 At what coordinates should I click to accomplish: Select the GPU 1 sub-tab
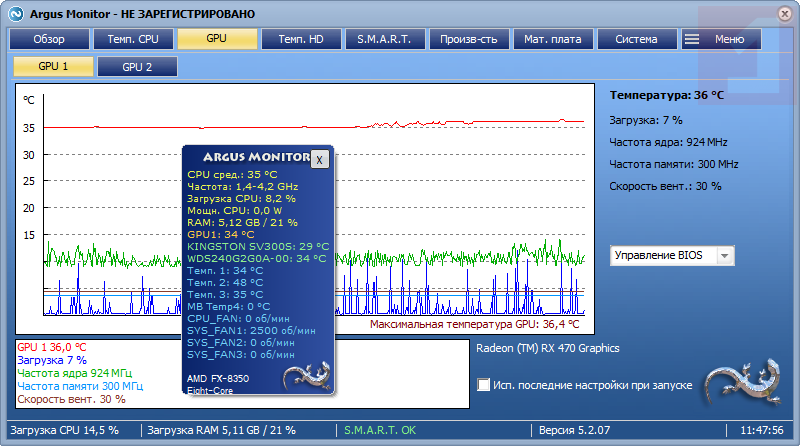[x=53, y=66]
